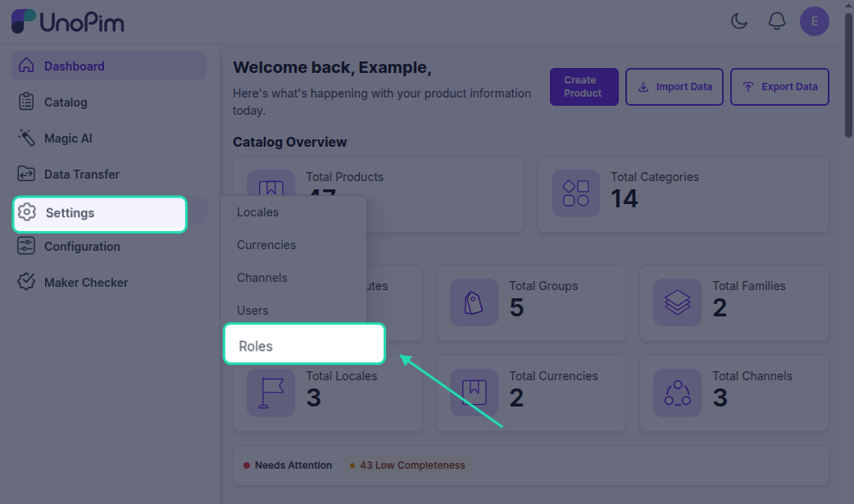The height and width of the screenshot is (504, 854).
Task: Open Dashboard in the sidebar
Action: pyautogui.click(x=109, y=66)
